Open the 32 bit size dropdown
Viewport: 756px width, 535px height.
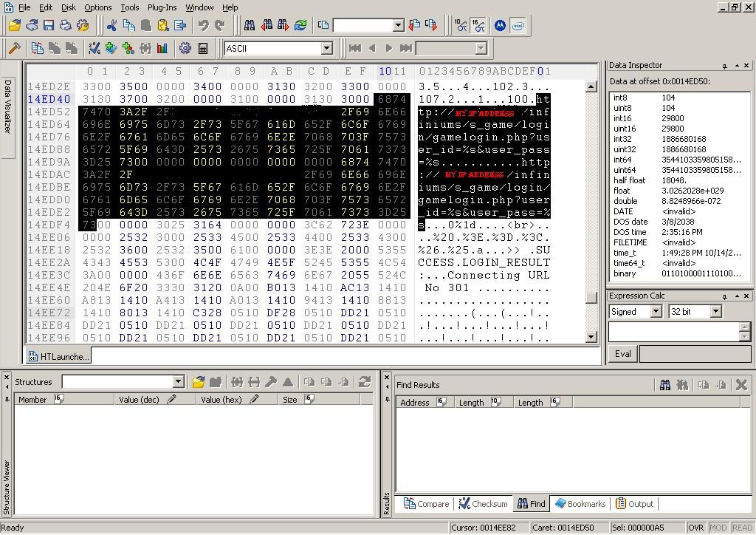(715, 312)
